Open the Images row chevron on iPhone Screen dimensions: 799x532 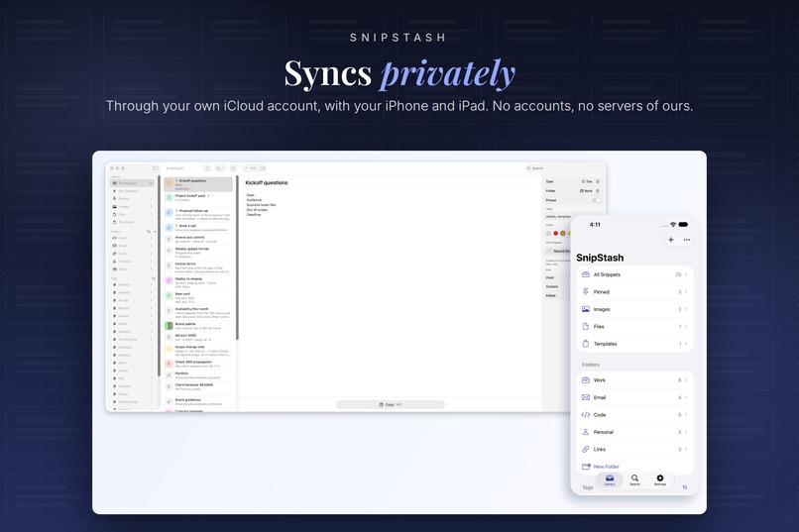[x=686, y=309]
